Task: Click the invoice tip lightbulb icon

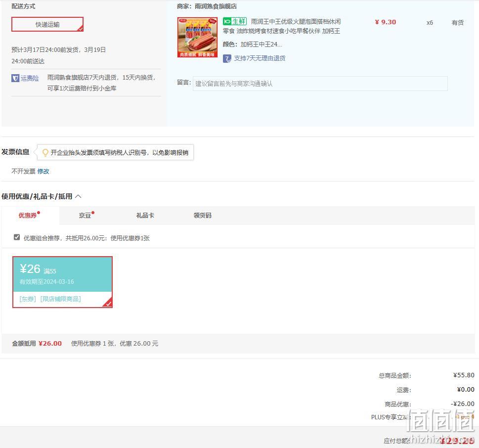Action: pyautogui.click(x=45, y=152)
